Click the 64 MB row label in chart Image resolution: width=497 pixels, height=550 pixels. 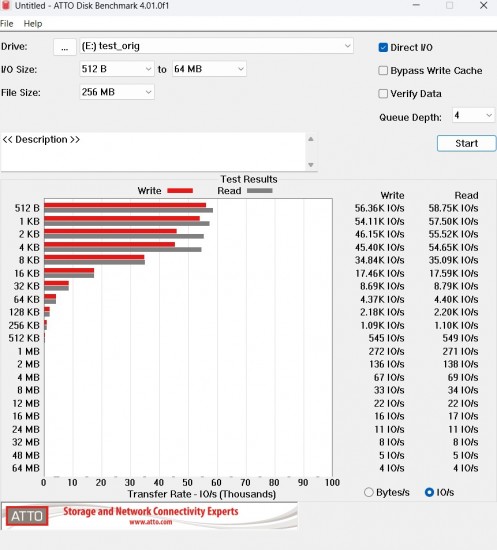pyautogui.click(x=26, y=468)
